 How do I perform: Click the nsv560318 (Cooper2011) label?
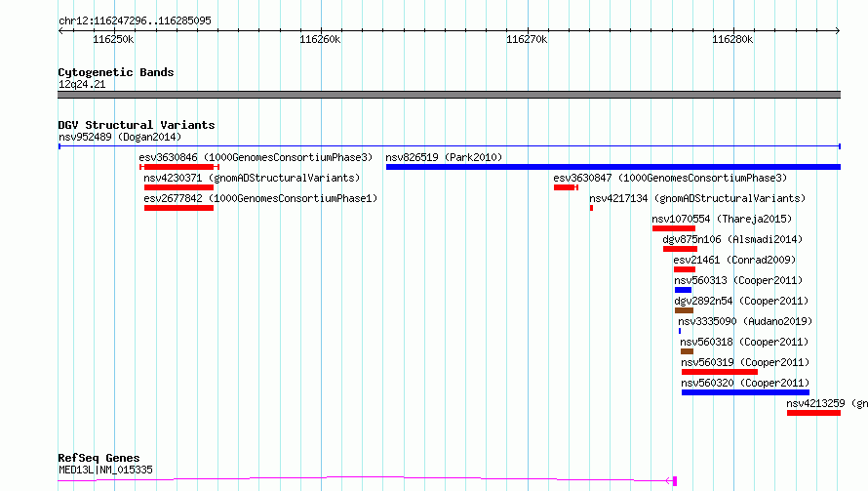(744, 342)
